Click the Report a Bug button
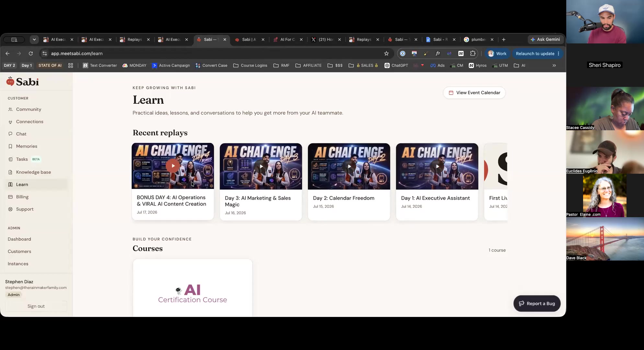 tap(537, 304)
